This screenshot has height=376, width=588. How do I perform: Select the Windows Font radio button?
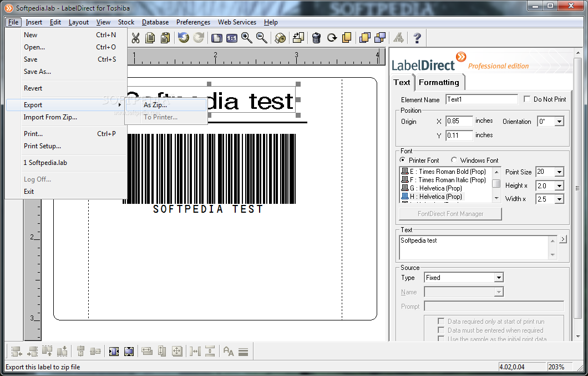point(454,160)
